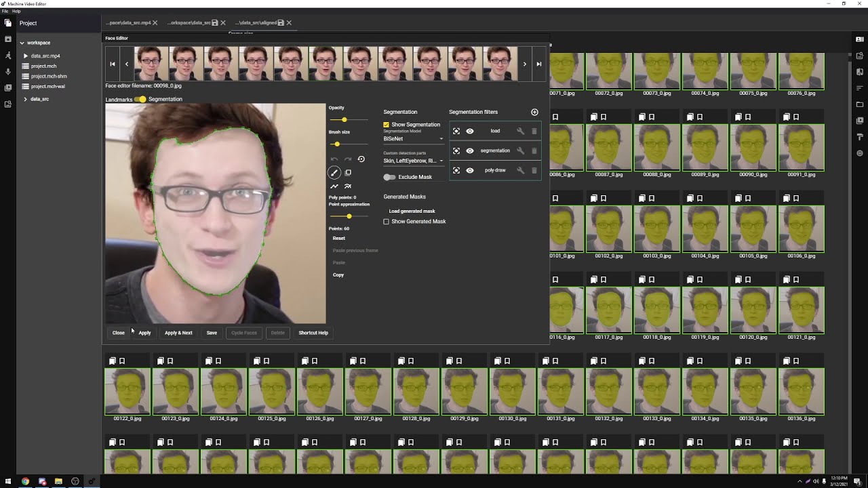Add a new segmentation filter
This screenshot has height=488, width=868.
pos(534,112)
